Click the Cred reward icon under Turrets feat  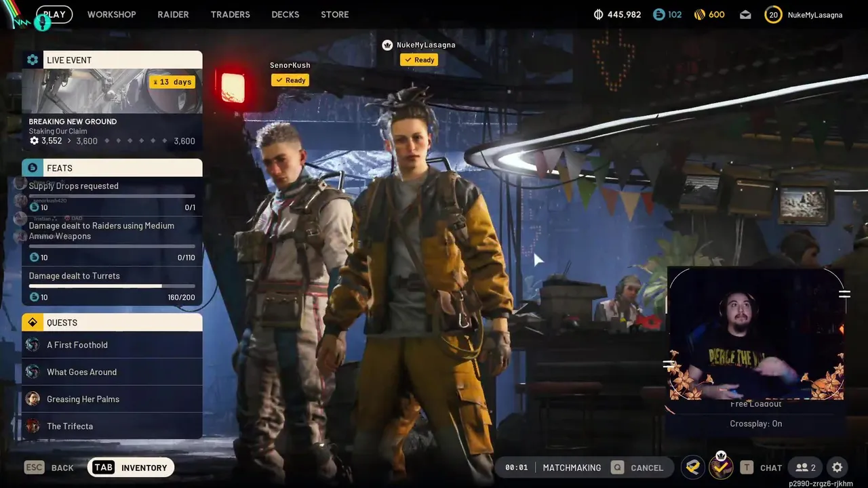pos(34,297)
